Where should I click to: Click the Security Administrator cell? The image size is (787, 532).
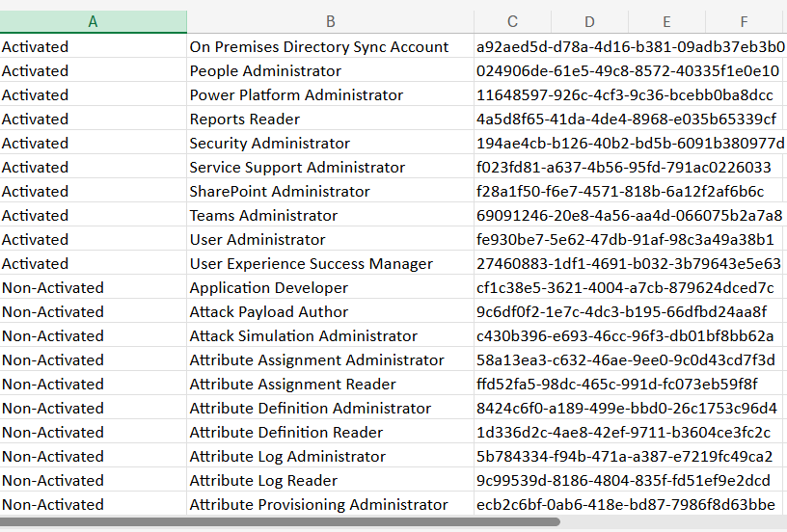tap(269, 144)
